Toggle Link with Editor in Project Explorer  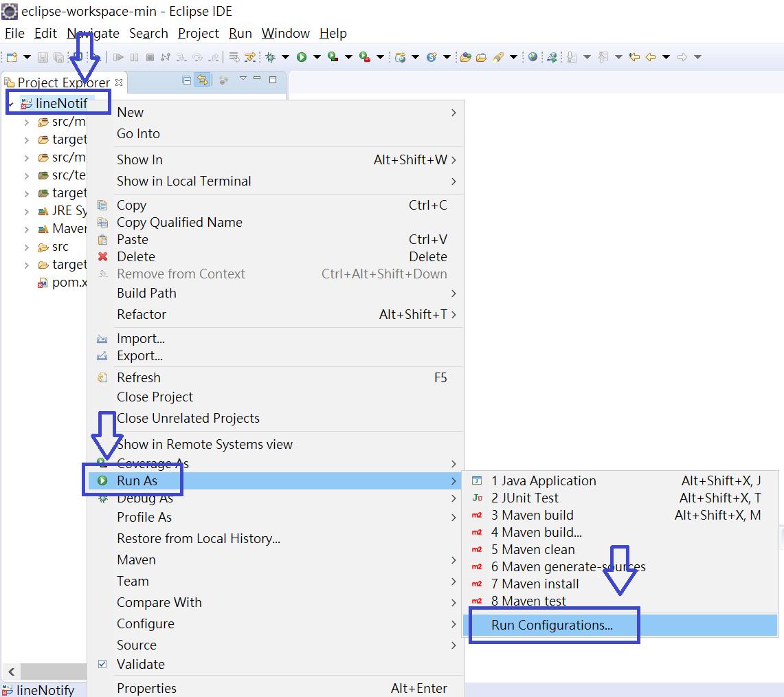click(x=203, y=80)
